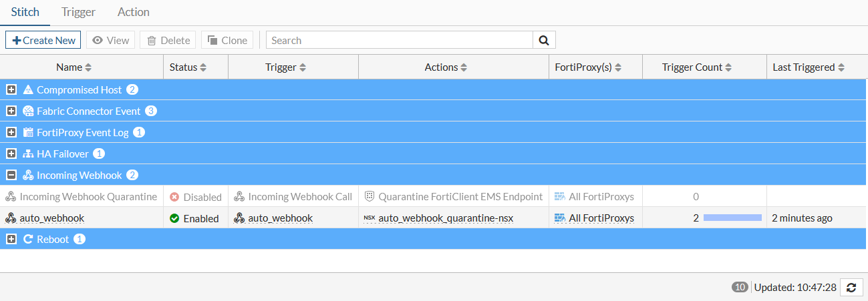Viewport: 868px width, 301px height.
Task: Focus the Search input field
Action: tap(399, 40)
